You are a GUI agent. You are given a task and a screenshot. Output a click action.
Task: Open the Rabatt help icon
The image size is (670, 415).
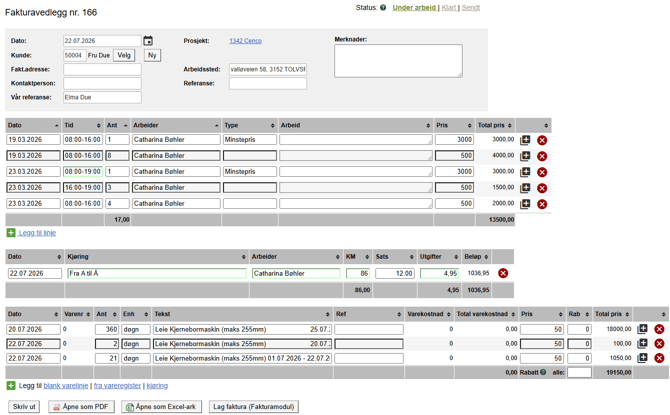pyautogui.click(x=543, y=372)
